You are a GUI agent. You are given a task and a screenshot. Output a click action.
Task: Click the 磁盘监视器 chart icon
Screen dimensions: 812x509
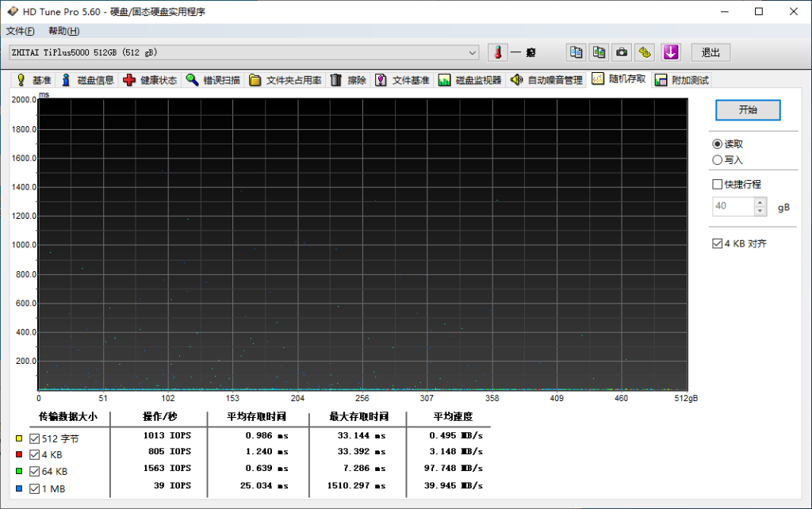pyautogui.click(x=444, y=80)
